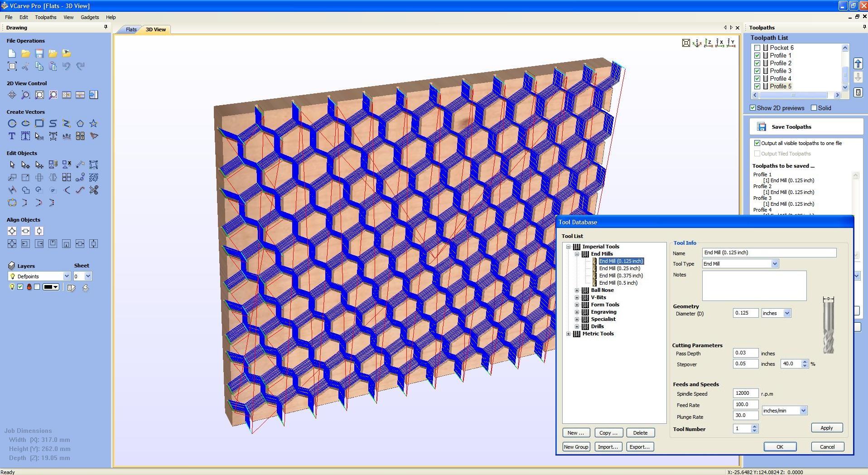
Task: Click the Save Toolpaths button
Action: (x=791, y=127)
